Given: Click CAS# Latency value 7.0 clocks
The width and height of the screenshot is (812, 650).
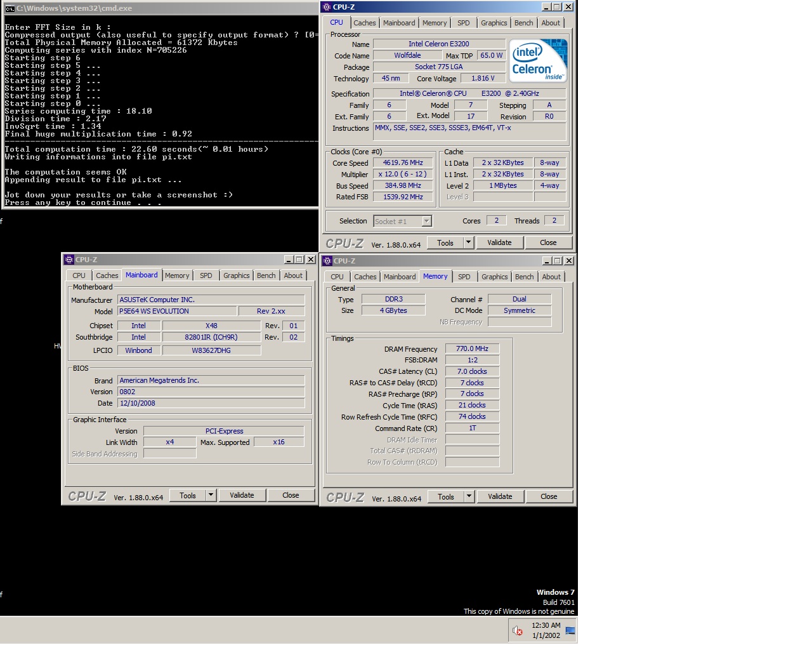Looking at the screenshot, I should tap(472, 371).
